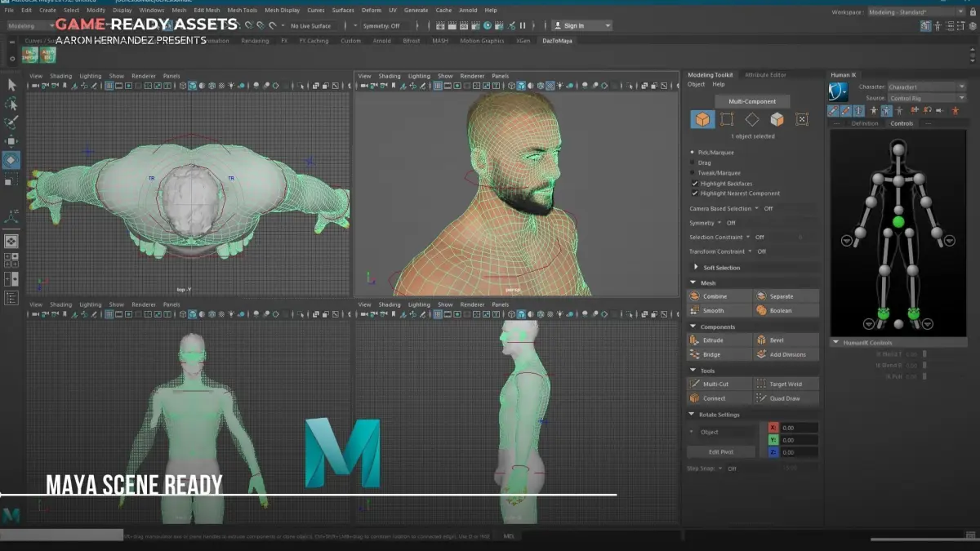This screenshot has height=551, width=980.
Task: Click the Auto IKC shelf icon
Action: click(x=49, y=56)
